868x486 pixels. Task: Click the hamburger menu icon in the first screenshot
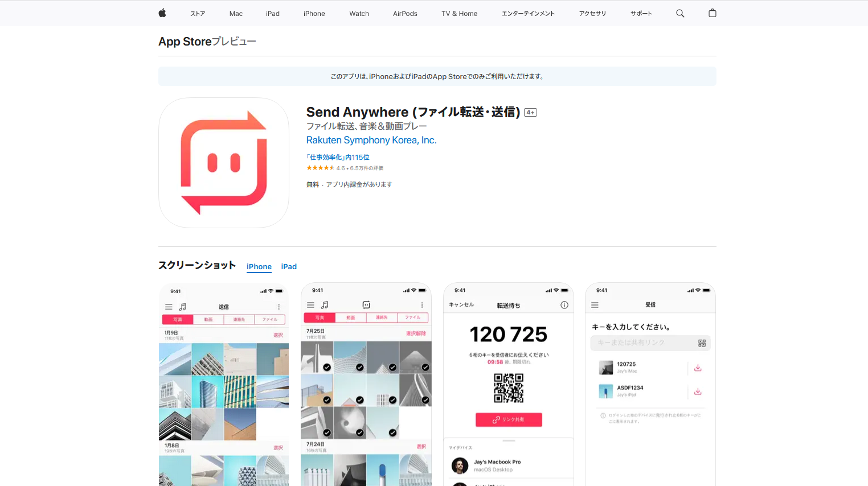pyautogui.click(x=168, y=306)
